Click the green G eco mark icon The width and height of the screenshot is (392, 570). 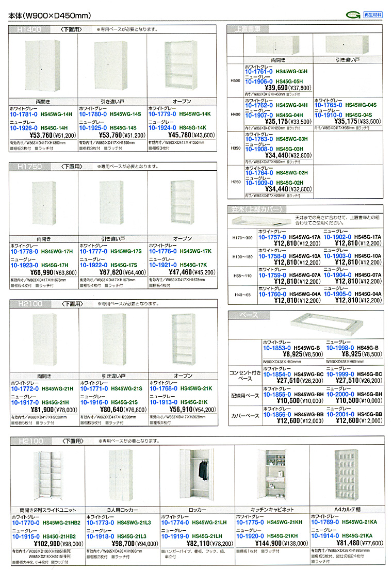(353, 15)
